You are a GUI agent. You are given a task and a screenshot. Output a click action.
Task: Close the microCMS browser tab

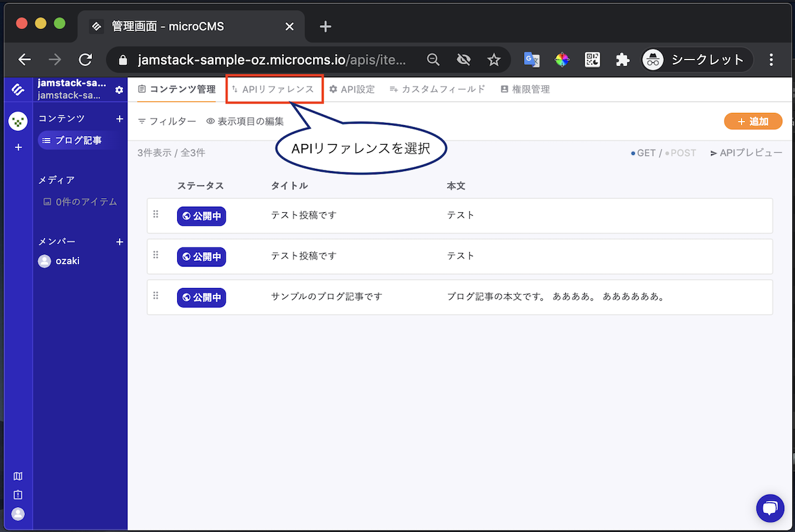point(289,26)
